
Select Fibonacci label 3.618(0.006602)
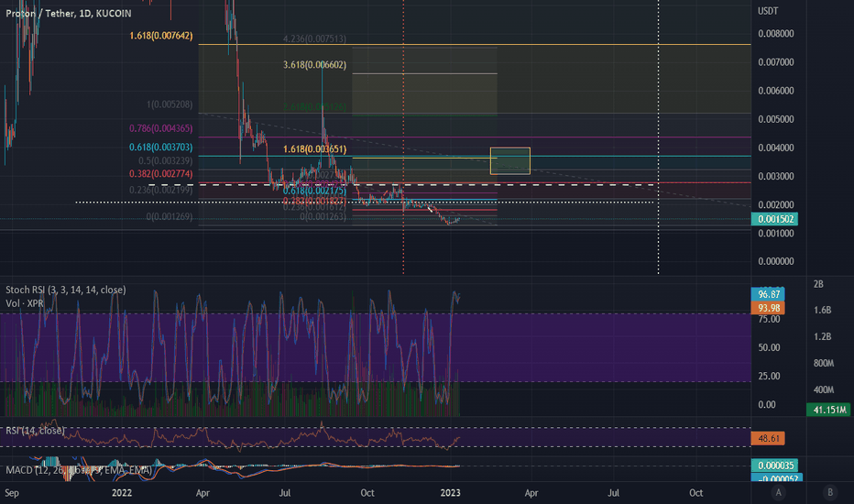point(315,65)
